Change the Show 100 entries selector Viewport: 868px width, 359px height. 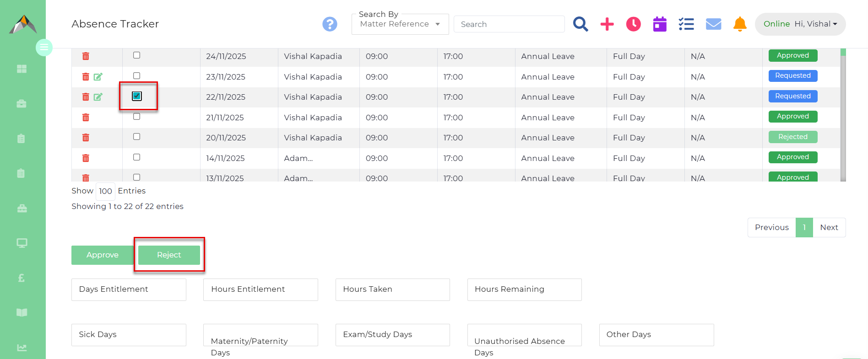[105, 191]
